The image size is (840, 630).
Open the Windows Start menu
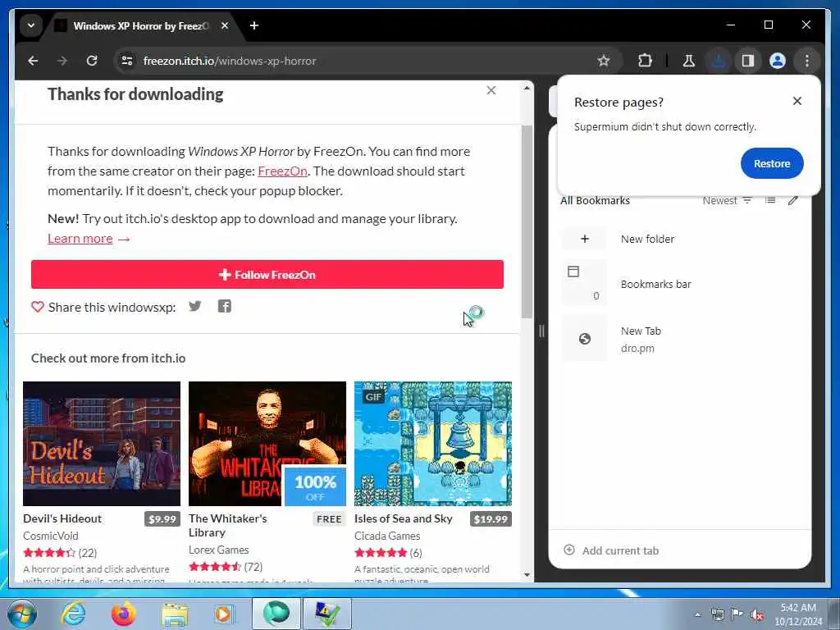pyautogui.click(x=21, y=614)
